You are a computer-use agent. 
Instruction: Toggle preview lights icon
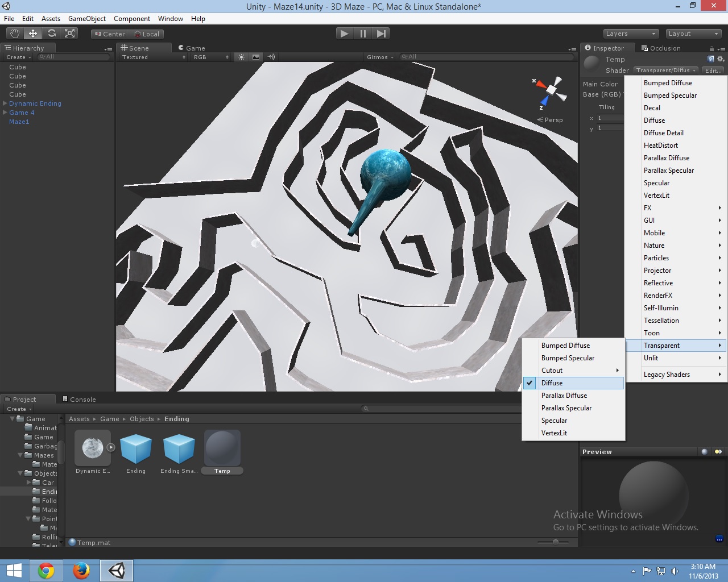point(718,452)
